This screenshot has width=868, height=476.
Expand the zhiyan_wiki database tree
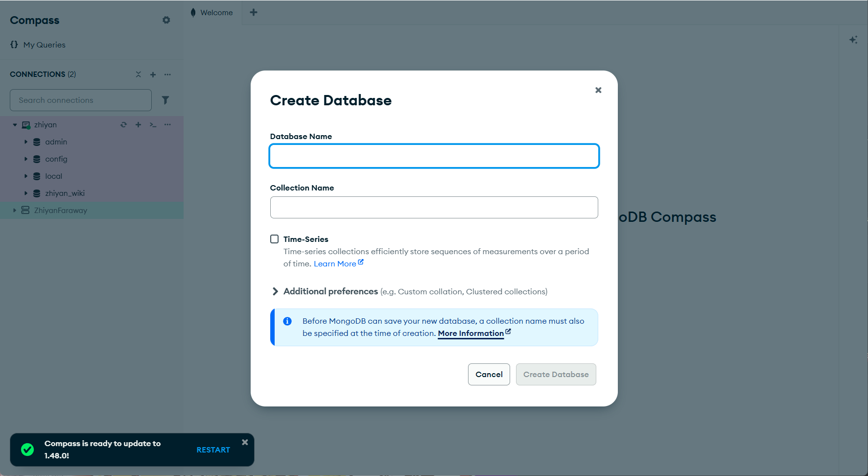click(26, 193)
